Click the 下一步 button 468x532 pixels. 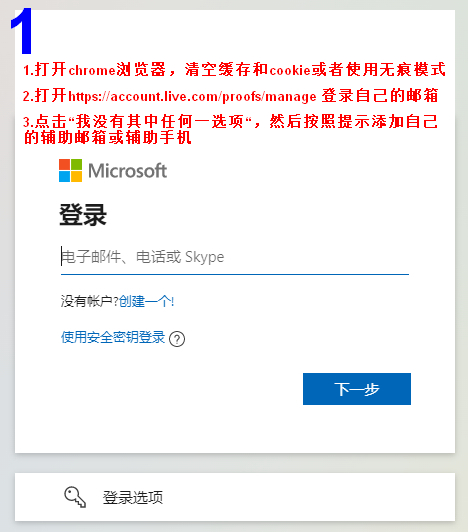click(357, 389)
